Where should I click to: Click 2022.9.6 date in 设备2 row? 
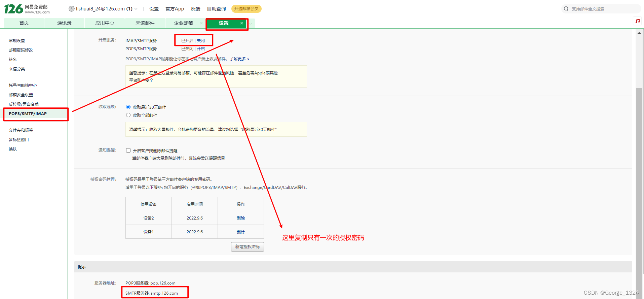195,218
